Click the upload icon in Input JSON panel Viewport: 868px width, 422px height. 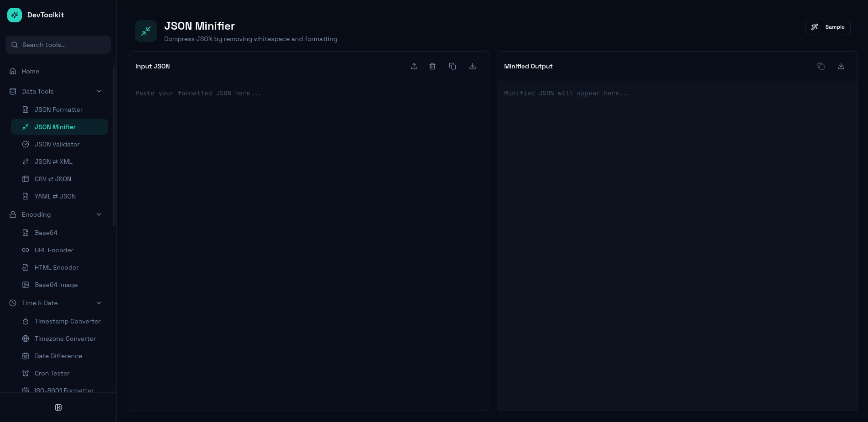(x=414, y=66)
